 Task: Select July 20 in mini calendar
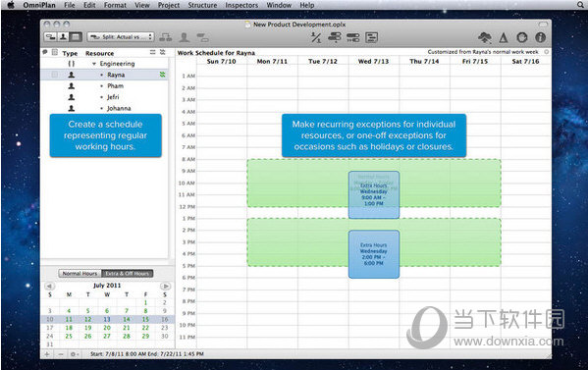tap(107, 328)
